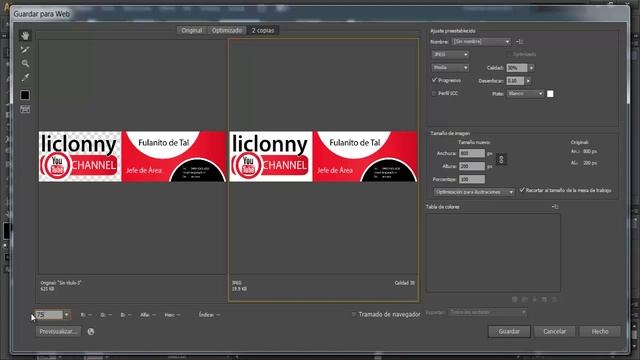Click the Calidad value field
This screenshot has height=360, width=640.
point(517,68)
